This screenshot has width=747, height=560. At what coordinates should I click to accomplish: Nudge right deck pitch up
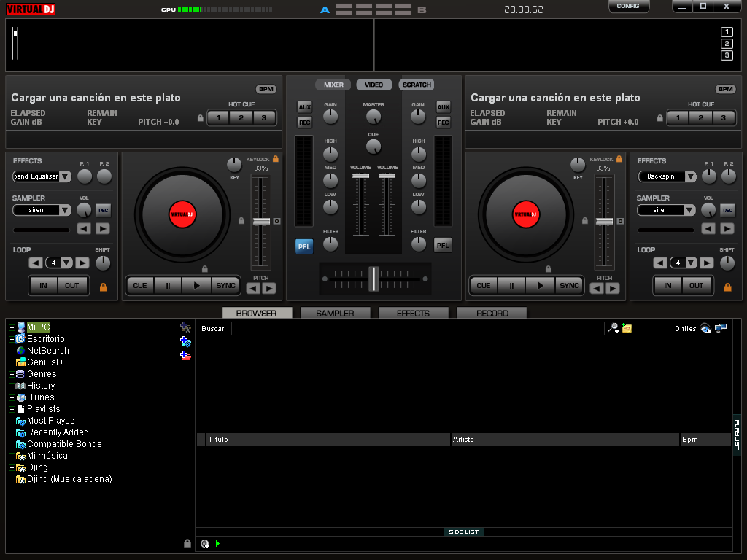[x=613, y=288]
